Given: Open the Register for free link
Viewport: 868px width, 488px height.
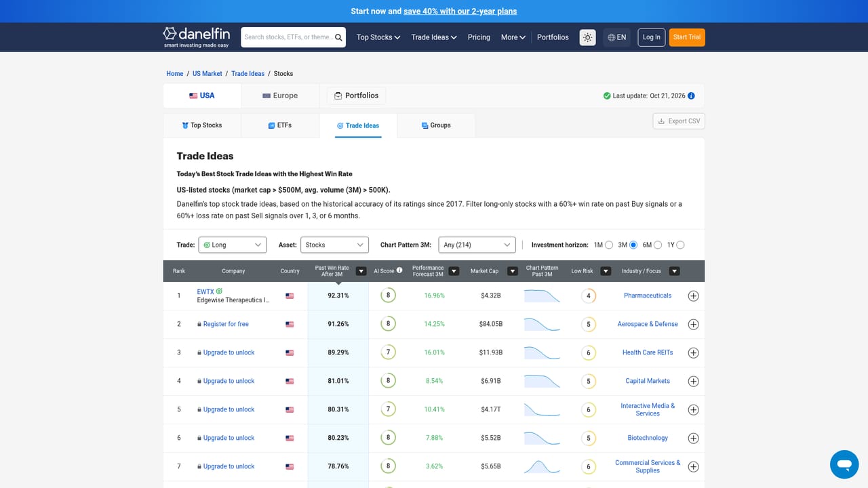Looking at the screenshot, I should (226, 324).
